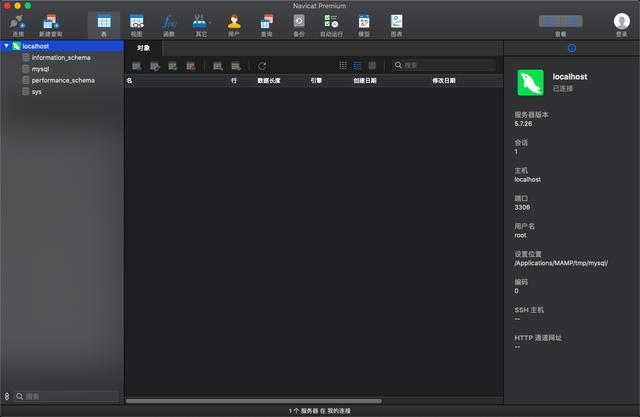Screen dimensions: 640x417
Task: Click the connection filter icon beside the sidebar search
Action: click(7, 396)
